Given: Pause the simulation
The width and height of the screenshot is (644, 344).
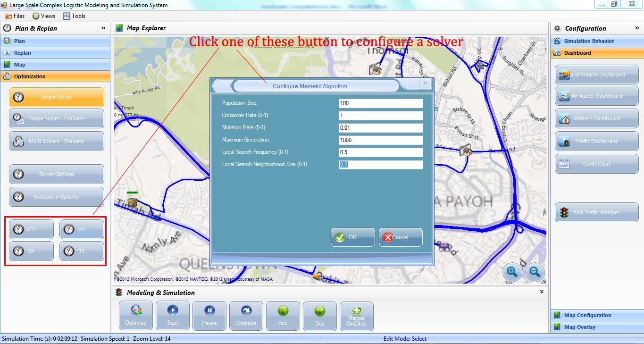Looking at the screenshot, I should click(209, 311).
